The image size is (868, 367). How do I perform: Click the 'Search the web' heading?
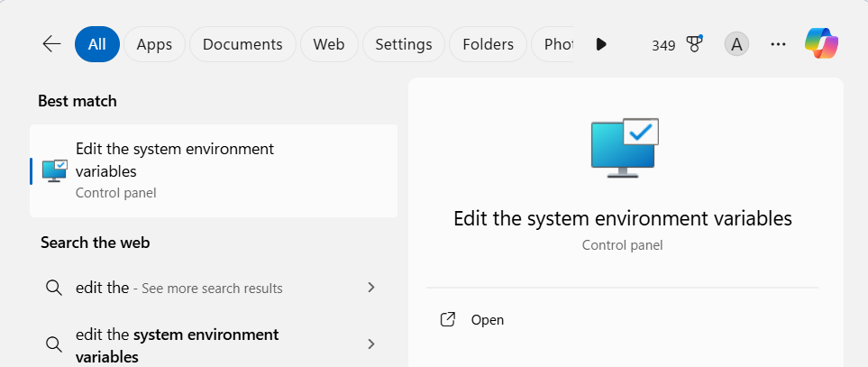[96, 243]
